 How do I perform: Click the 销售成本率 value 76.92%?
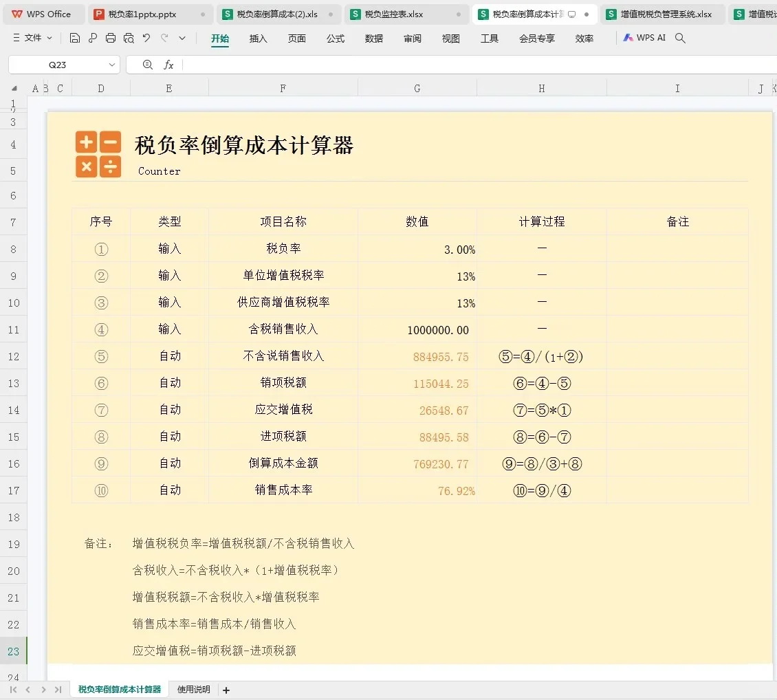pos(417,490)
